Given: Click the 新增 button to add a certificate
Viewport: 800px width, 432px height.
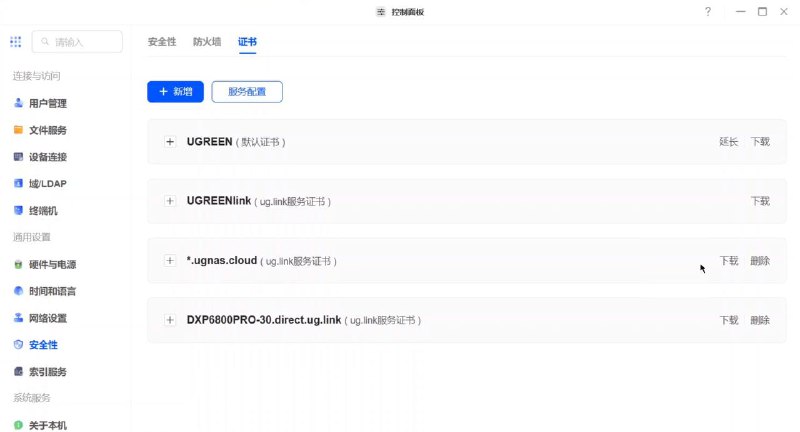Looking at the screenshot, I should coord(176,92).
